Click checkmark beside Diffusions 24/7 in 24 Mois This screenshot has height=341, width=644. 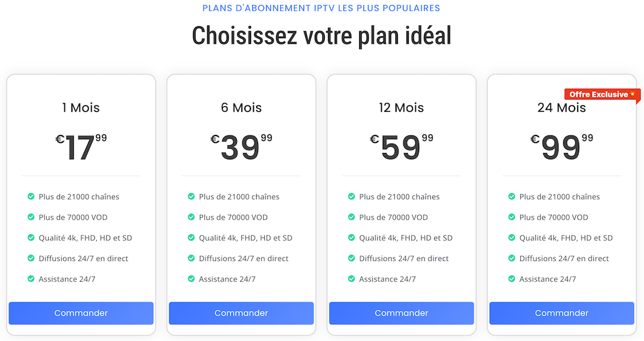(512, 258)
